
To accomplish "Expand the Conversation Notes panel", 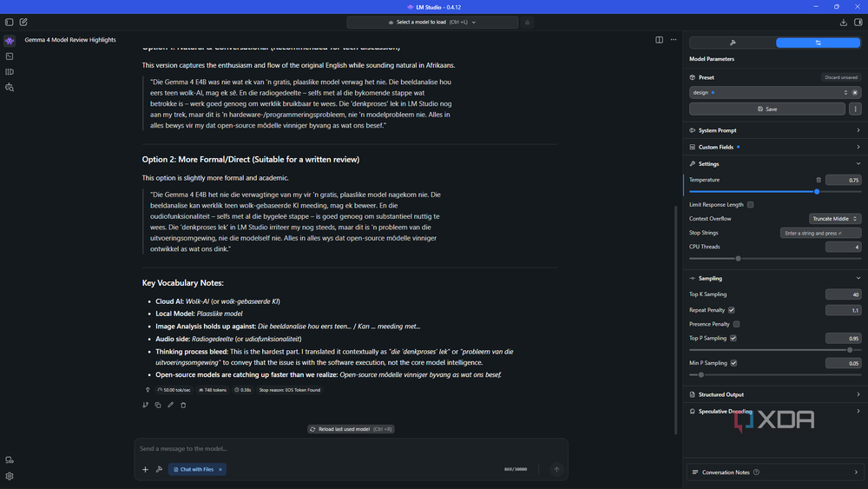I will pyautogui.click(x=775, y=472).
